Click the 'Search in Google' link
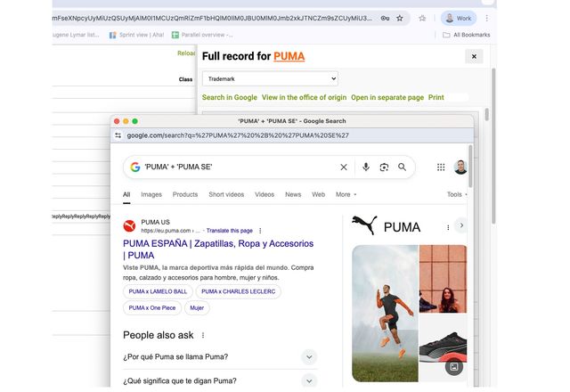The image size is (570, 392). click(229, 97)
